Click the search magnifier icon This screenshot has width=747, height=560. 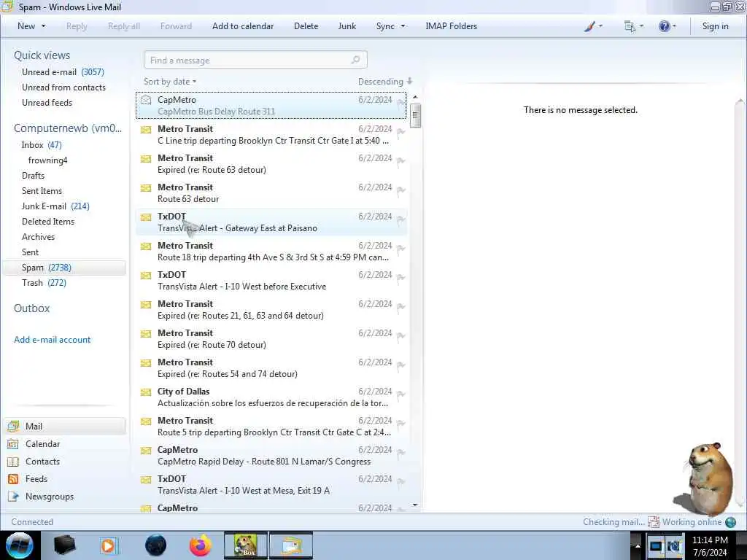tap(355, 60)
